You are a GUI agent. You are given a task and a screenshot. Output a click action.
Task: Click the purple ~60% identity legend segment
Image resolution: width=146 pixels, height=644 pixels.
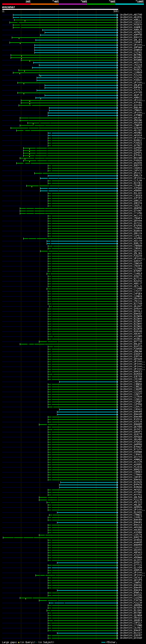point(73,4)
